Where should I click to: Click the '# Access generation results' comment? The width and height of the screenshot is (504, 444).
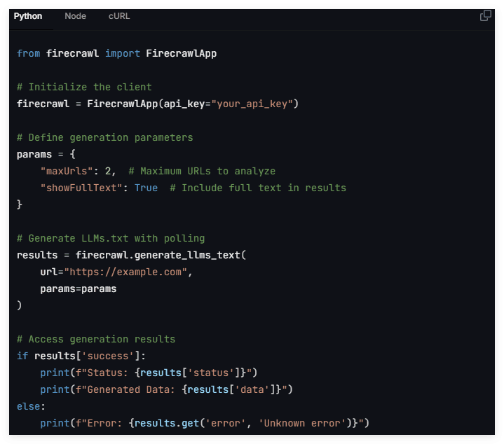[x=96, y=339]
